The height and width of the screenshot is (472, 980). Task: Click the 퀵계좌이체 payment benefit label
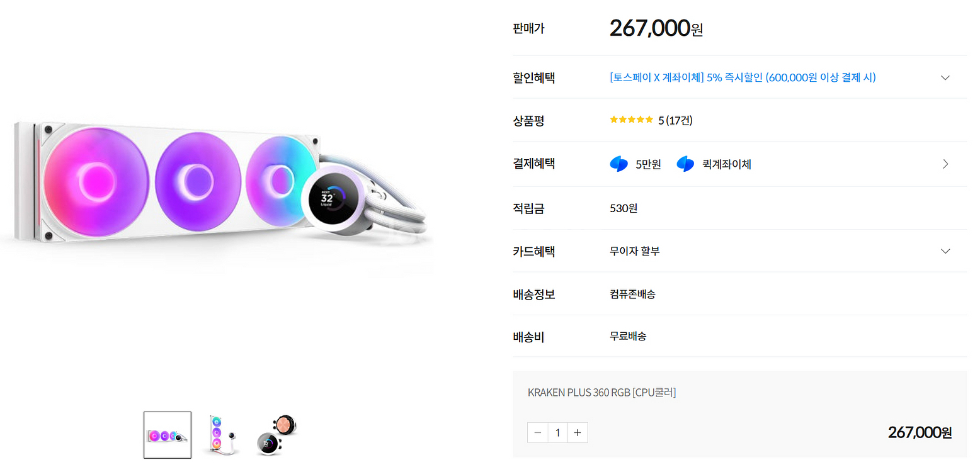726,165
